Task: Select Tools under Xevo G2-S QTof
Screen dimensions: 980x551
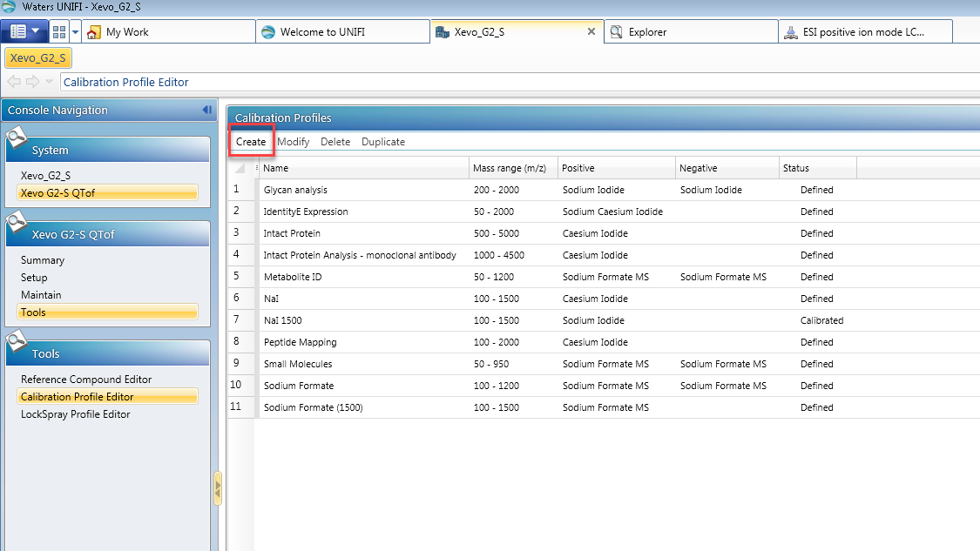Action: click(108, 312)
